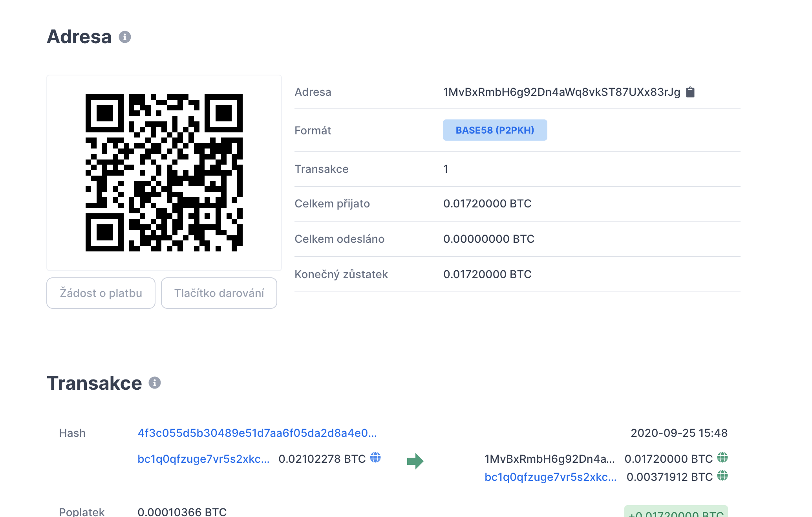
Task: Click info icon beside Transakce heading
Action: 155,383
